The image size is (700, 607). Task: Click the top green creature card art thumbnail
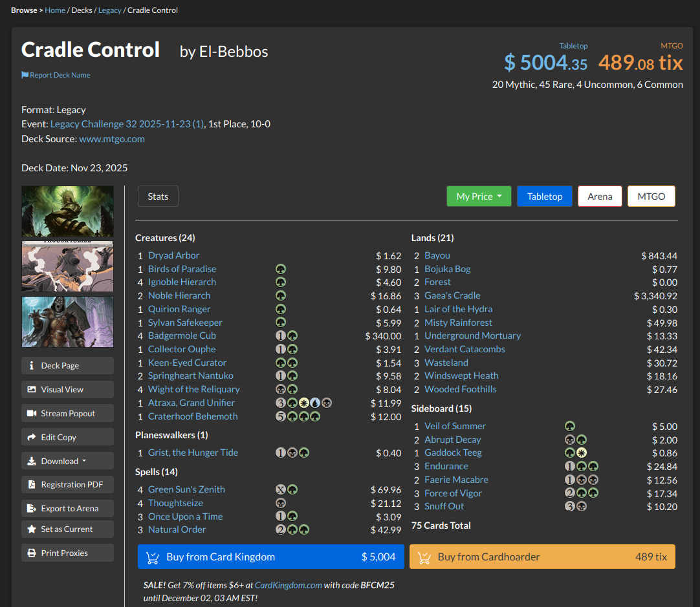point(67,211)
